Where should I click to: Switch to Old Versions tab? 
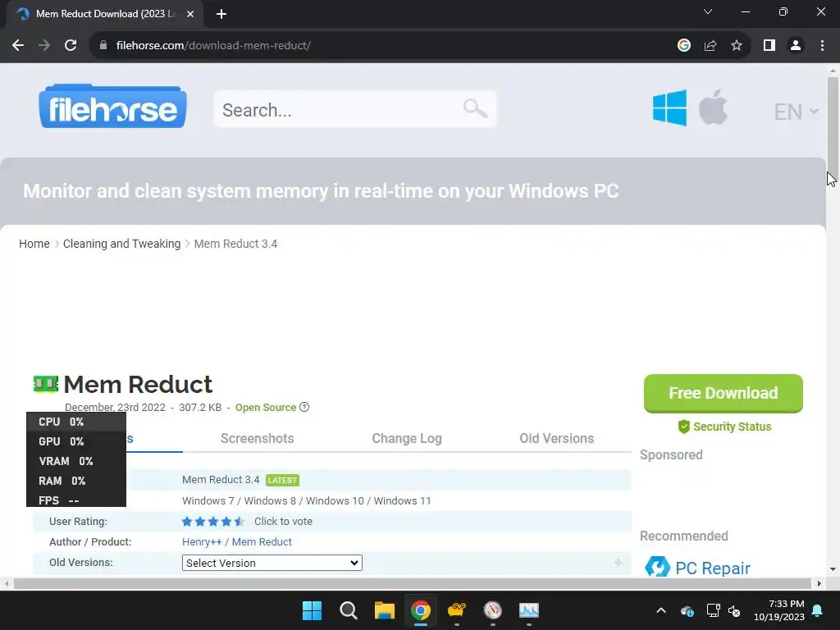(x=557, y=438)
